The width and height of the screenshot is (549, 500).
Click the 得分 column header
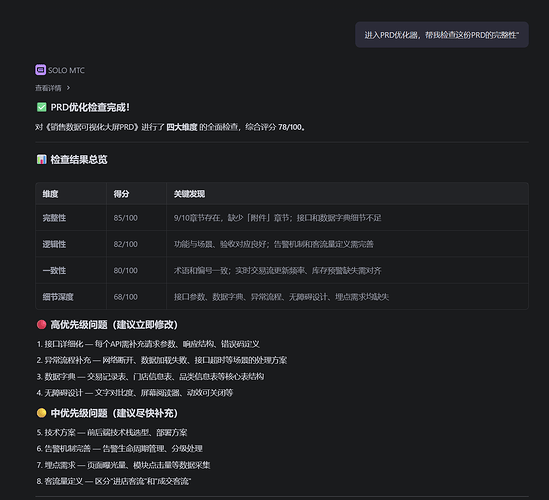coord(121,194)
